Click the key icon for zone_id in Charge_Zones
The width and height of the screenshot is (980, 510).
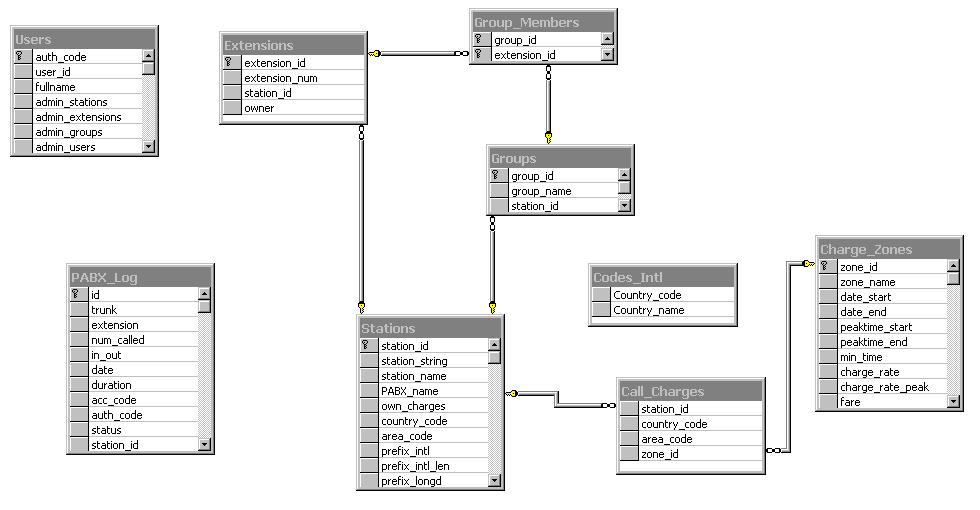click(826, 267)
